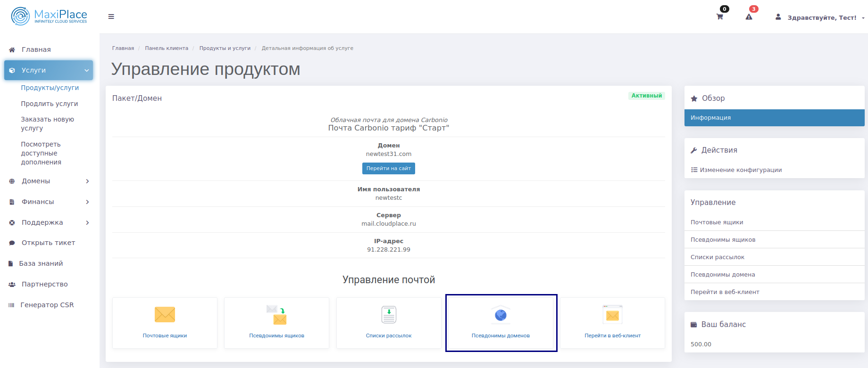The width and height of the screenshot is (868, 368).
Task: Open Псевдонимы доменов tile link
Action: pyautogui.click(x=501, y=335)
